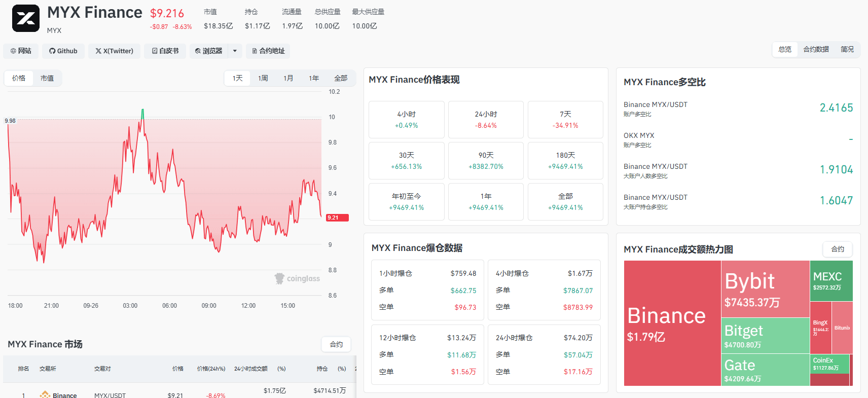This screenshot has height=398, width=868.
Task: Click the Bybit block in heatmap
Action: tap(765, 289)
